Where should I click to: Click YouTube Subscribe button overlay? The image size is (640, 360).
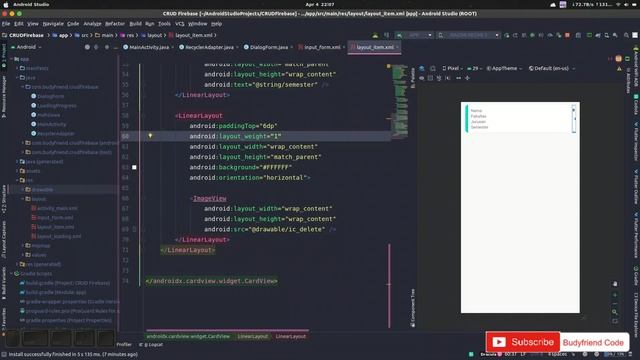click(x=523, y=342)
